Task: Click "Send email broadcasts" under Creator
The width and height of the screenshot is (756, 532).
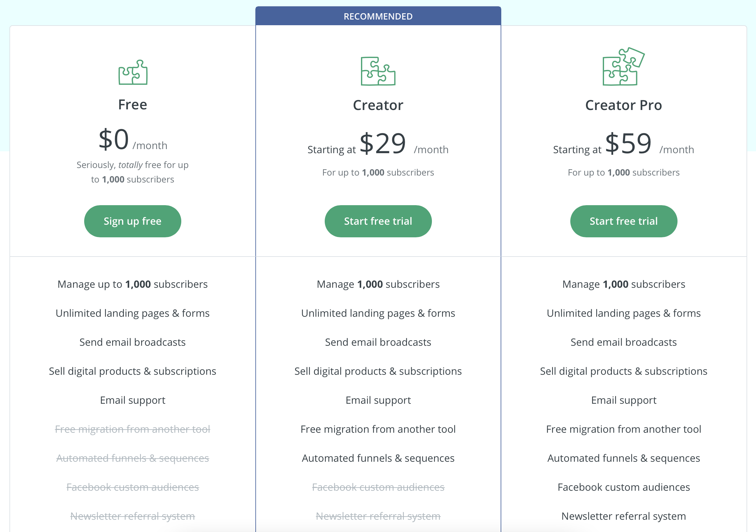Action: (378, 342)
